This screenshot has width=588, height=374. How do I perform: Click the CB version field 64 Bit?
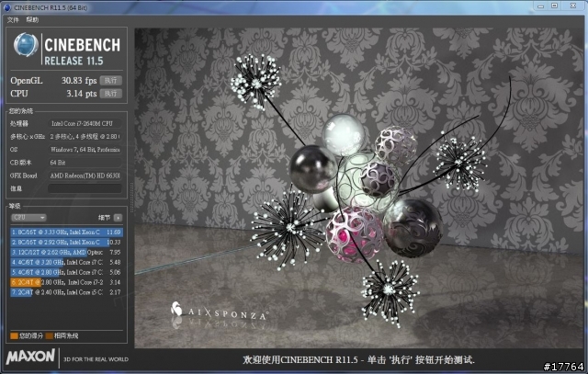tap(85, 163)
